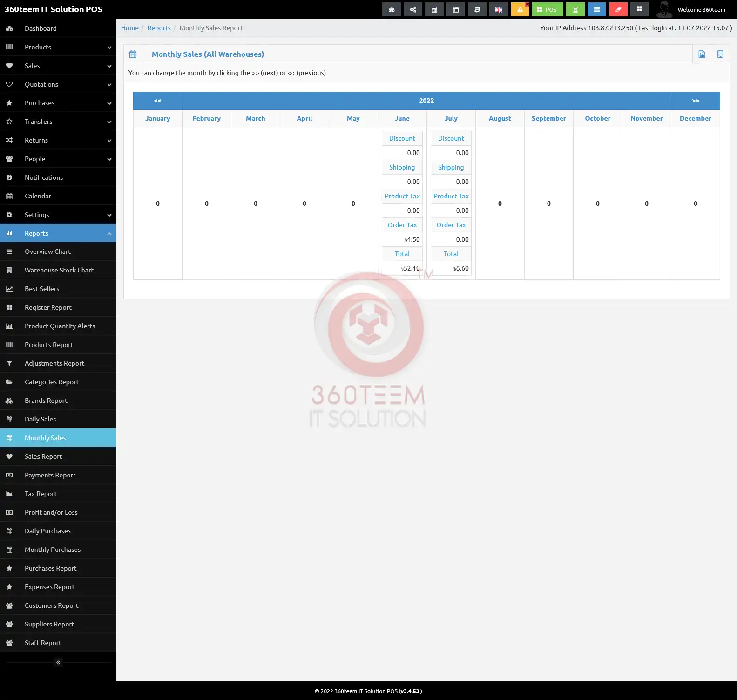The width and height of the screenshot is (737, 700).
Task: Open Best Sellers report
Action: (x=58, y=289)
